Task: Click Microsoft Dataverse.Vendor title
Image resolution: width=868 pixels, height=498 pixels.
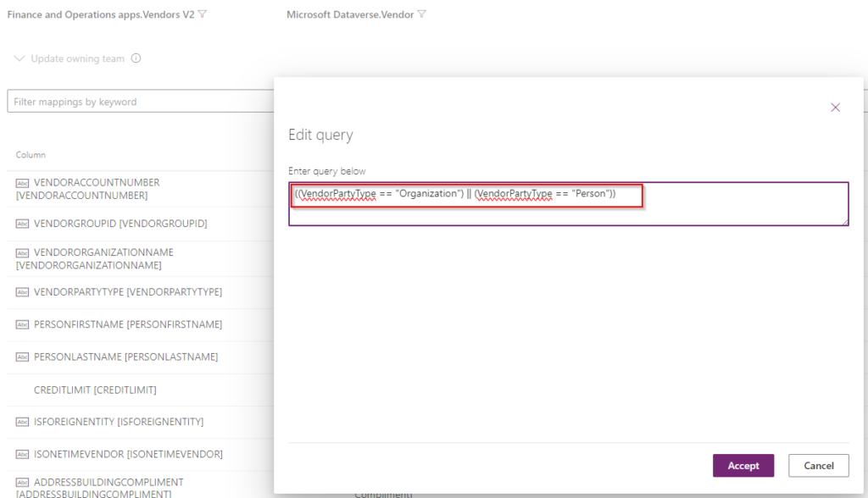Action: [350, 14]
